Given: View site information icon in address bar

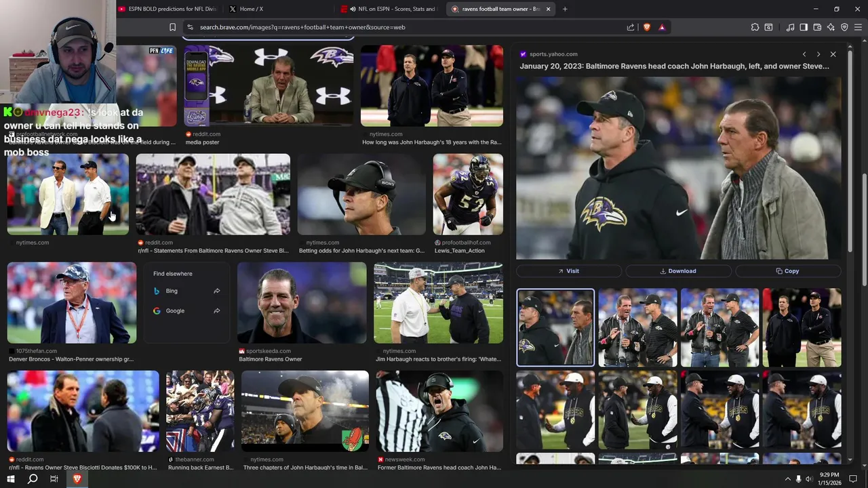Looking at the screenshot, I should click(190, 27).
